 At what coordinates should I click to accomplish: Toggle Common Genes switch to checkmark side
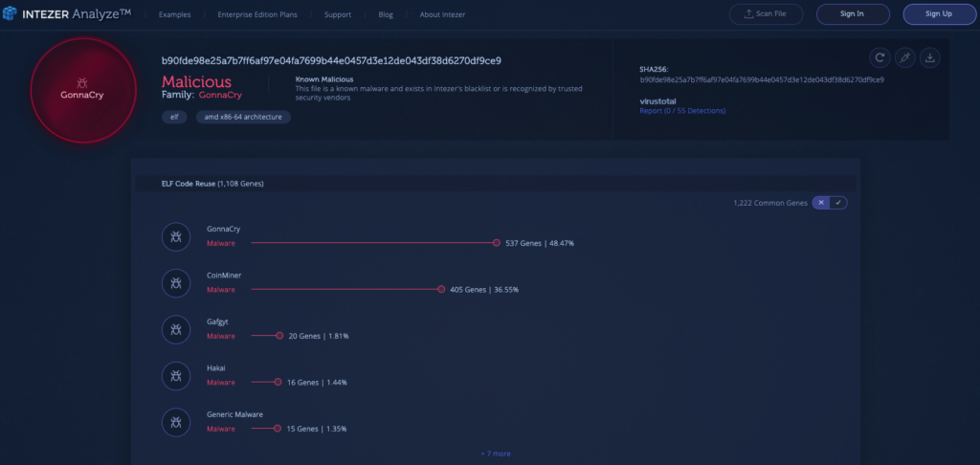coord(838,203)
